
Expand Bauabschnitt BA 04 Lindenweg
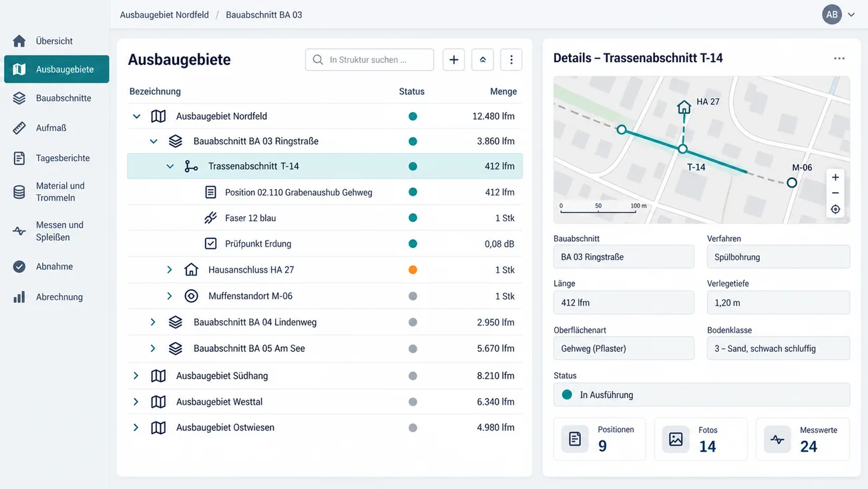[x=153, y=322]
